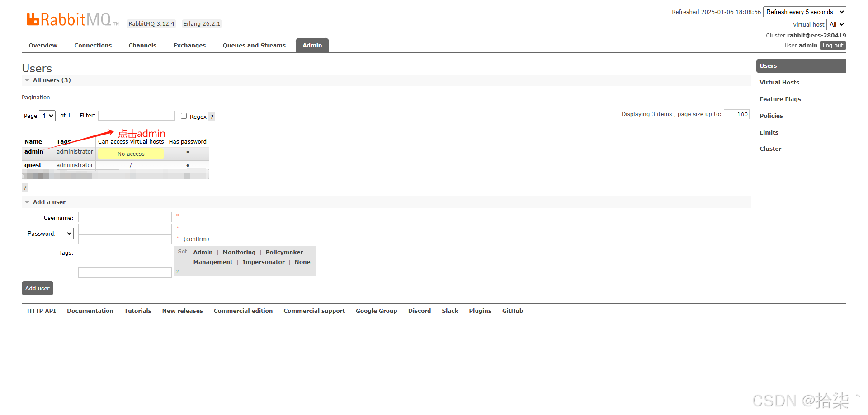The image size is (868, 415).
Task: Switch to the Connections tab
Action: point(93,45)
